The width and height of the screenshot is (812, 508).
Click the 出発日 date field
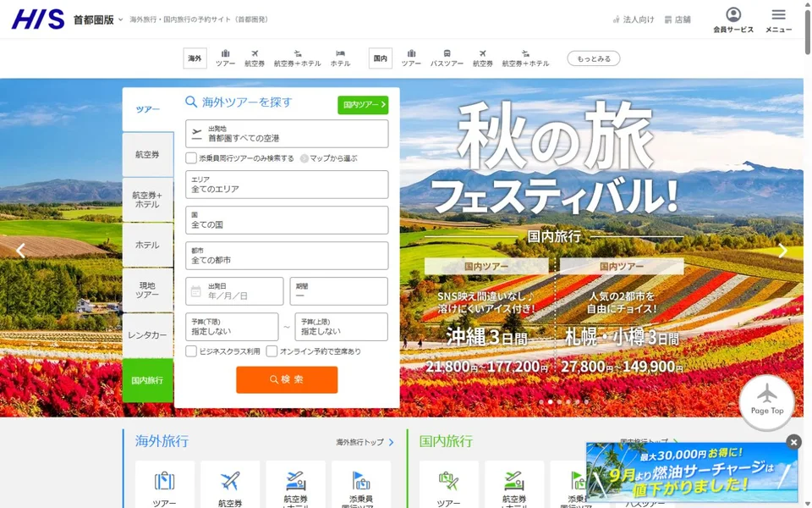(234, 291)
